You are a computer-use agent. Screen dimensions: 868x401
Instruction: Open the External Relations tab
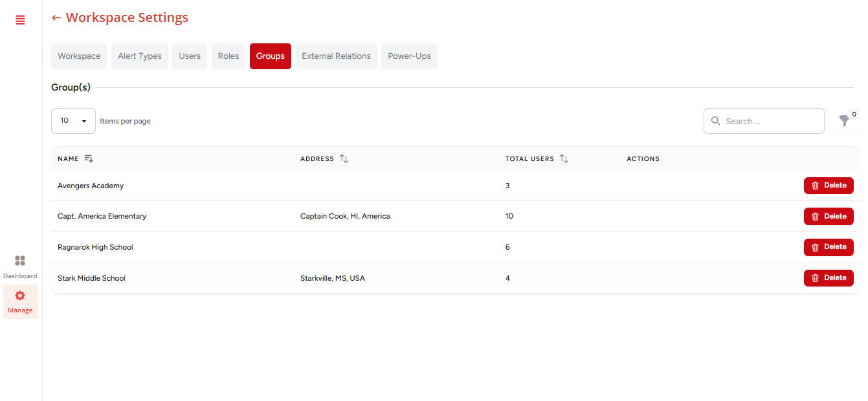click(x=336, y=56)
